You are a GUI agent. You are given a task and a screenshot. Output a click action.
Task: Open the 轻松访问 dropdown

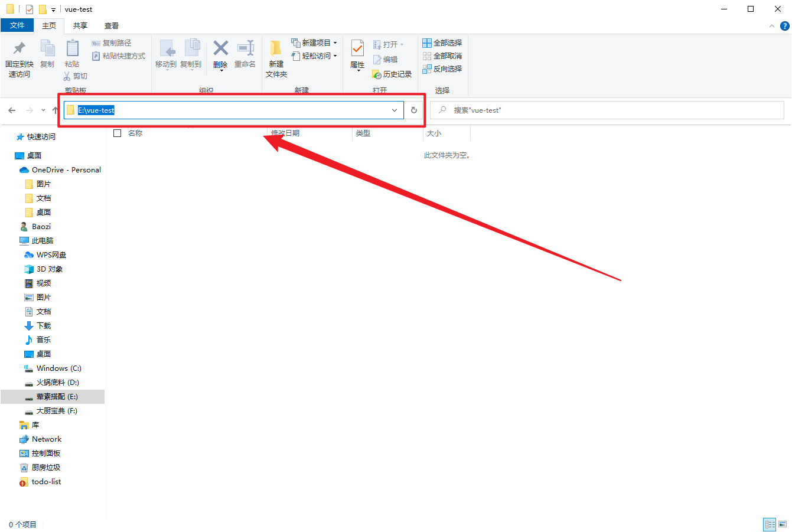click(314, 56)
